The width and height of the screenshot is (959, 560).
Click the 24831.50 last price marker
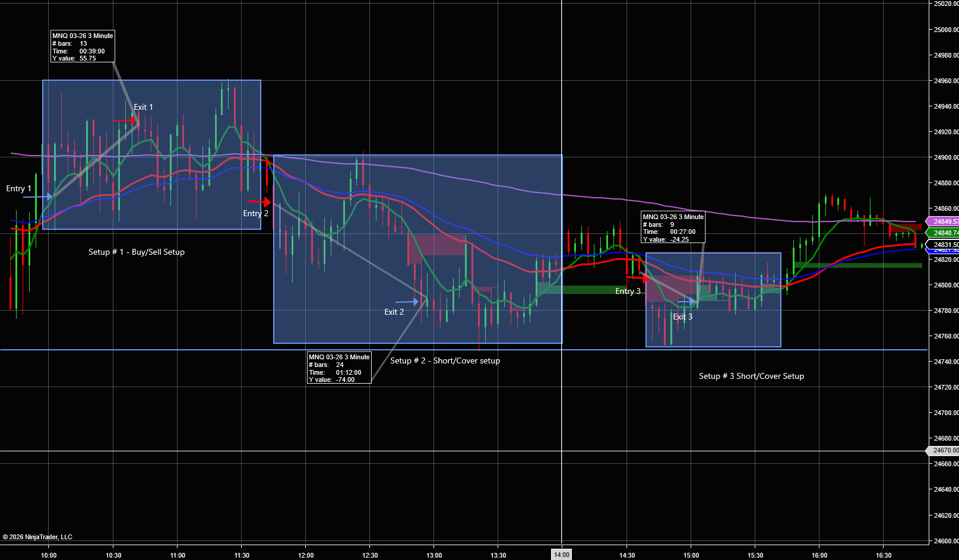tap(942, 244)
